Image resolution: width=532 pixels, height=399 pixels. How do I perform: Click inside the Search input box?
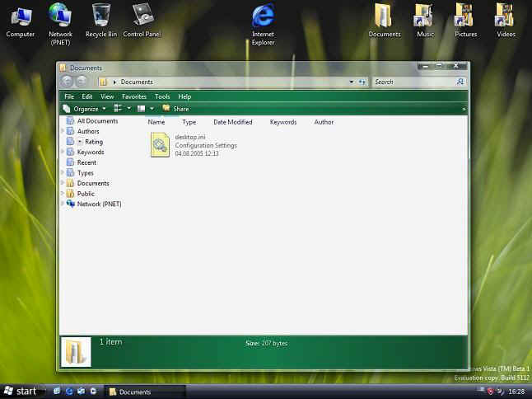click(412, 82)
